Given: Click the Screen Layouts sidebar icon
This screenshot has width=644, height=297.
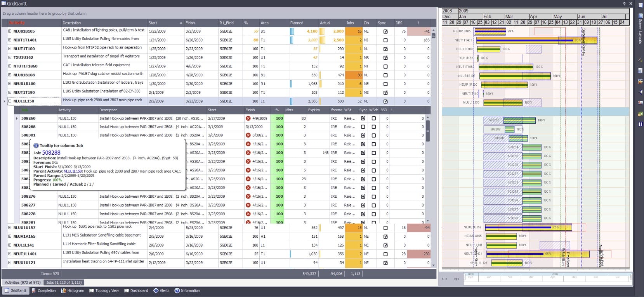Looking at the screenshot, I should coord(640,16).
